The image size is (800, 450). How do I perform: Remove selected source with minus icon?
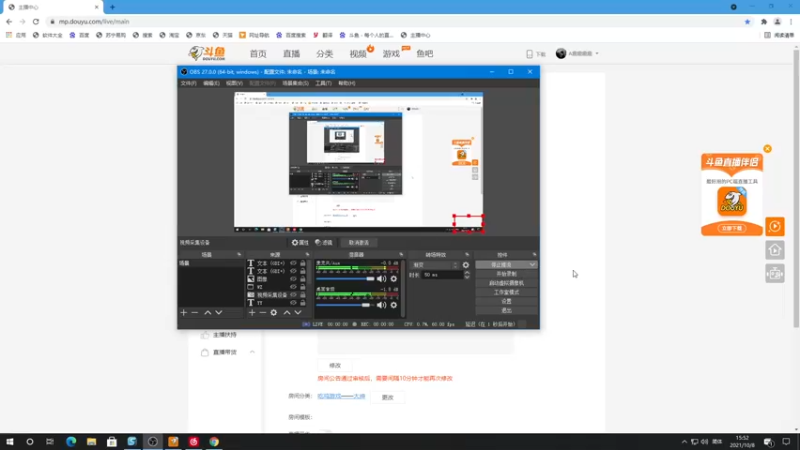[263, 312]
